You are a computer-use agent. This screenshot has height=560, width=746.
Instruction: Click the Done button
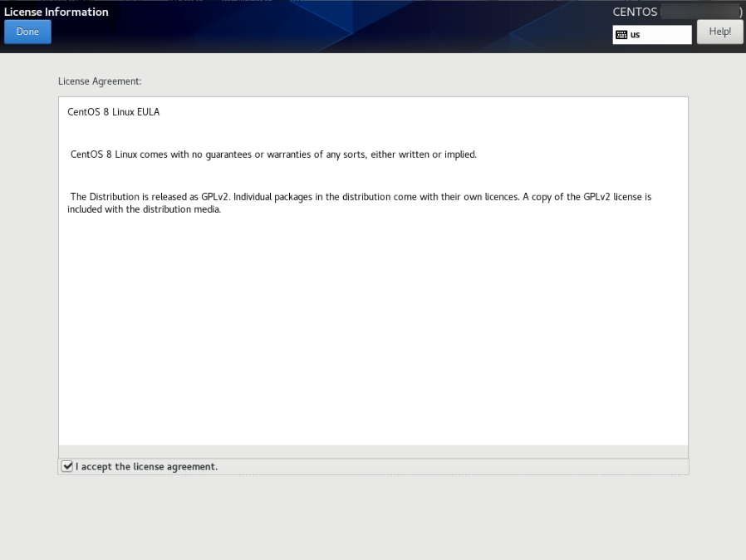27,32
